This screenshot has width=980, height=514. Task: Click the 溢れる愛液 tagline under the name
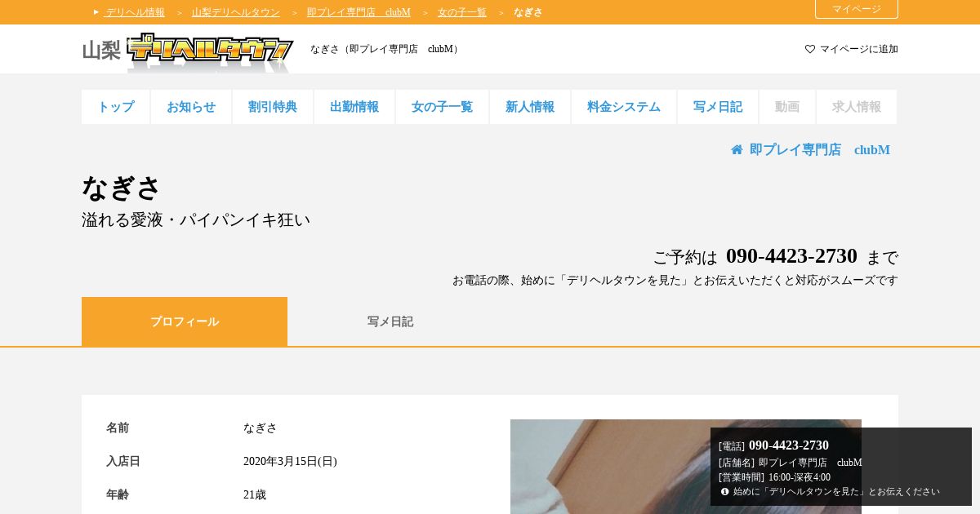tap(196, 220)
